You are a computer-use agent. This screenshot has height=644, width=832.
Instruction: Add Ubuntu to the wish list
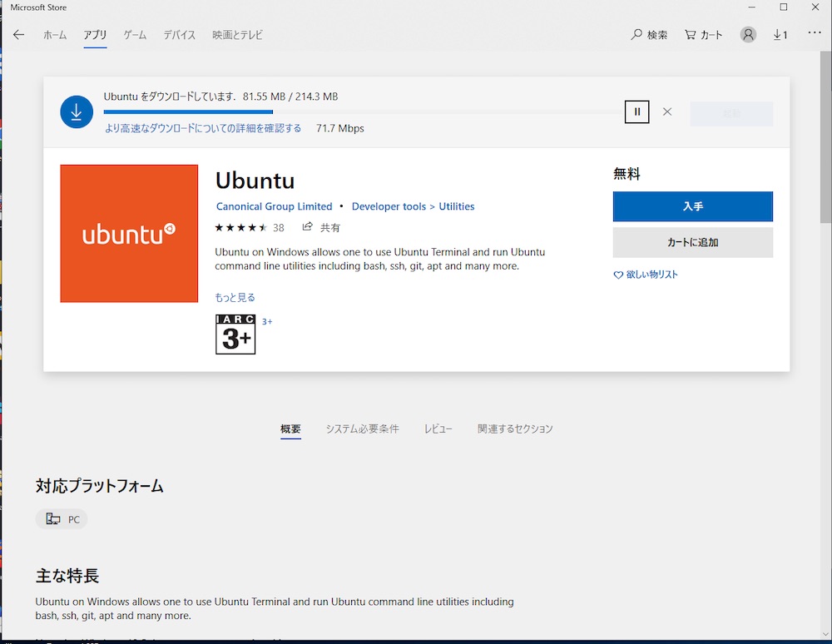coord(646,275)
